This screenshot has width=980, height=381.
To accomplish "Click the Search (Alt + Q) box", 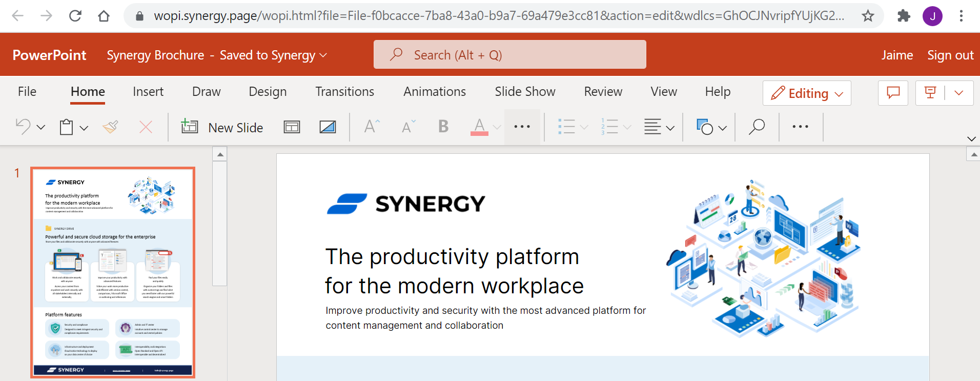I will [509, 54].
